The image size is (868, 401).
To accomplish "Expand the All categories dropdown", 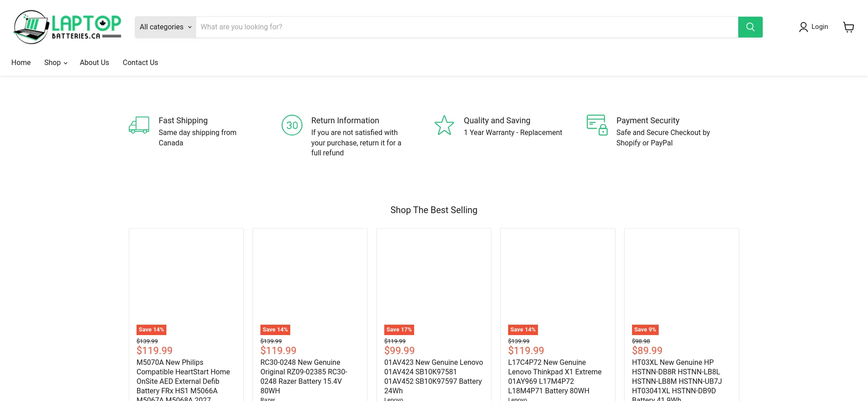I will [165, 27].
